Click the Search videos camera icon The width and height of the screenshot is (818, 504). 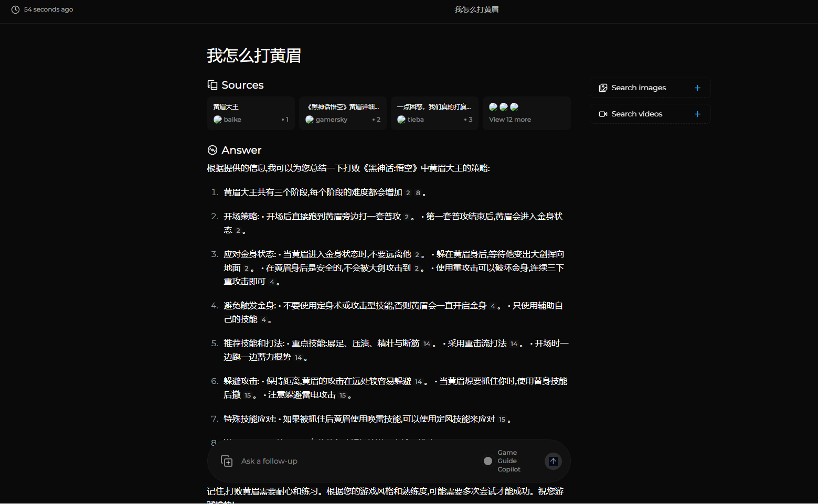tap(603, 114)
